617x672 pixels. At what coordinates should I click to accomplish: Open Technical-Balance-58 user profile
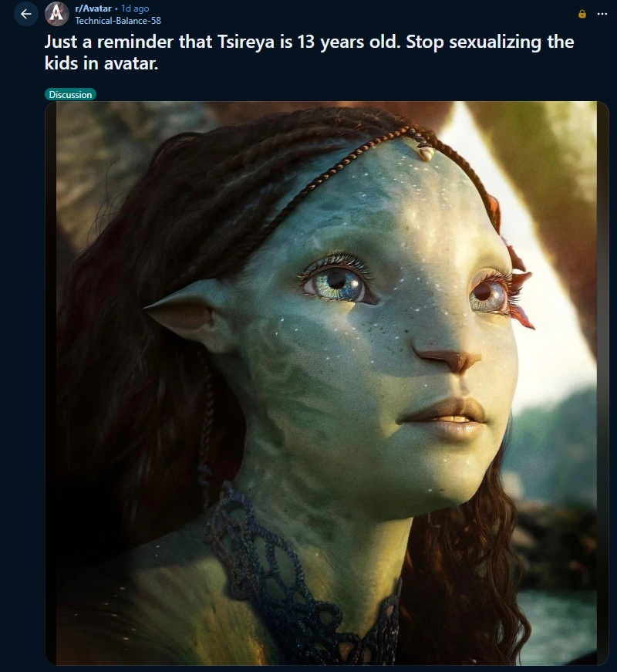[118, 21]
